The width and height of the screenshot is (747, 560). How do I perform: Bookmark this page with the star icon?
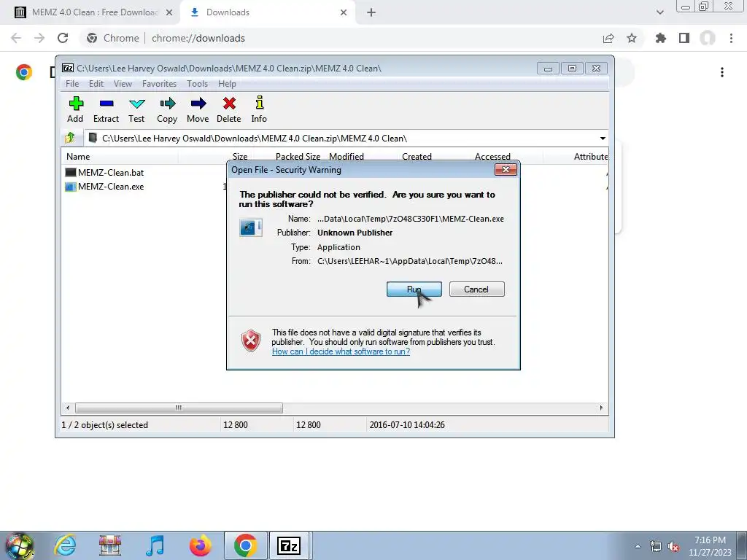click(x=632, y=38)
